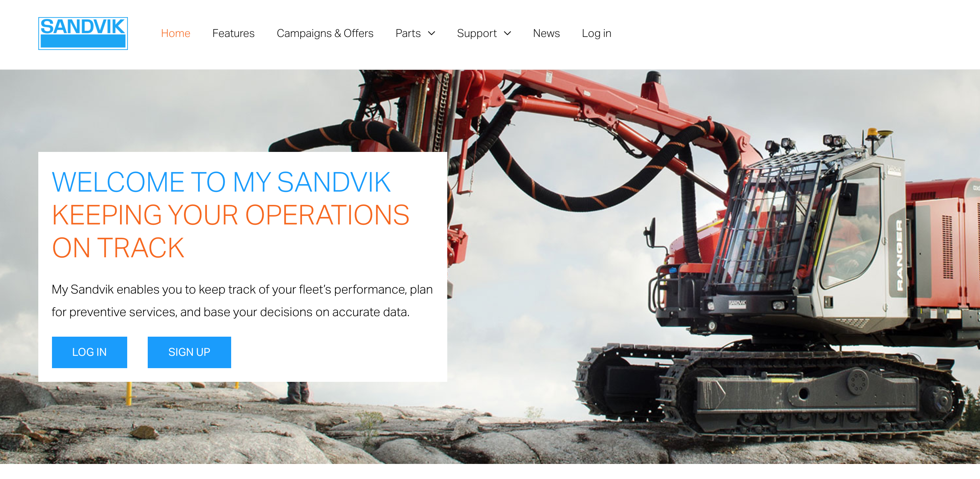Click the Sandvik logo icon
Viewport: 980px width, 479px height.
[84, 33]
